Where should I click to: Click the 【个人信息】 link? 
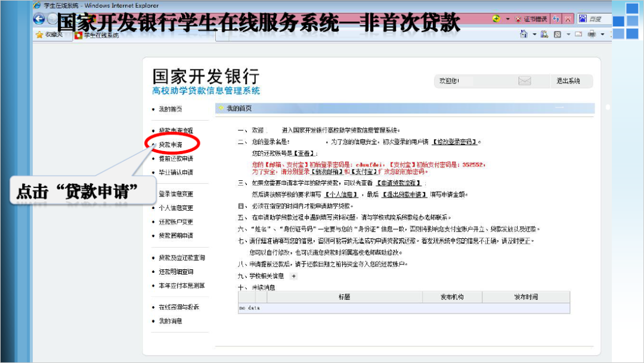tap(341, 195)
